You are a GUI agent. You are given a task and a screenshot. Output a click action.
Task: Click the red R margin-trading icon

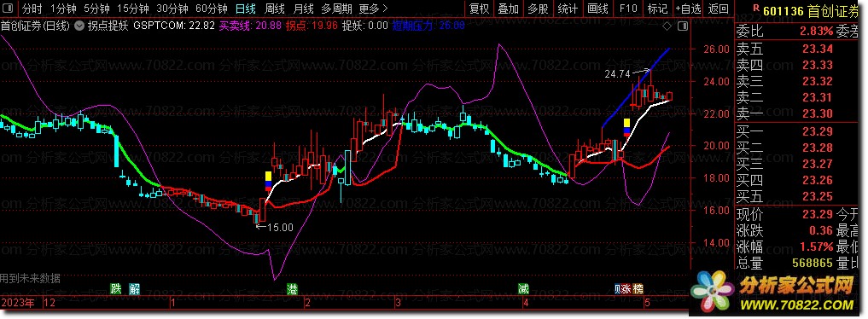(x=757, y=8)
